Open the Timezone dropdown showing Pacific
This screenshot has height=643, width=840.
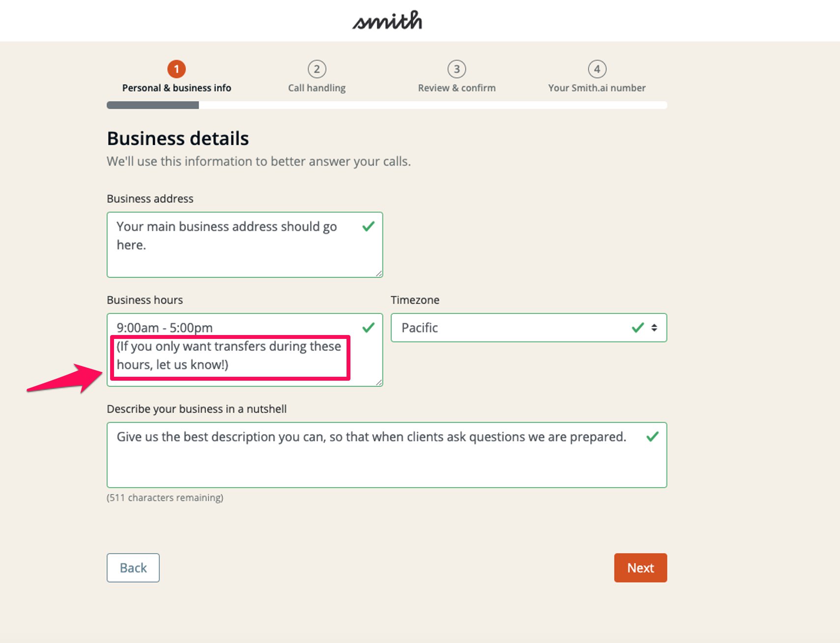click(x=529, y=328)
